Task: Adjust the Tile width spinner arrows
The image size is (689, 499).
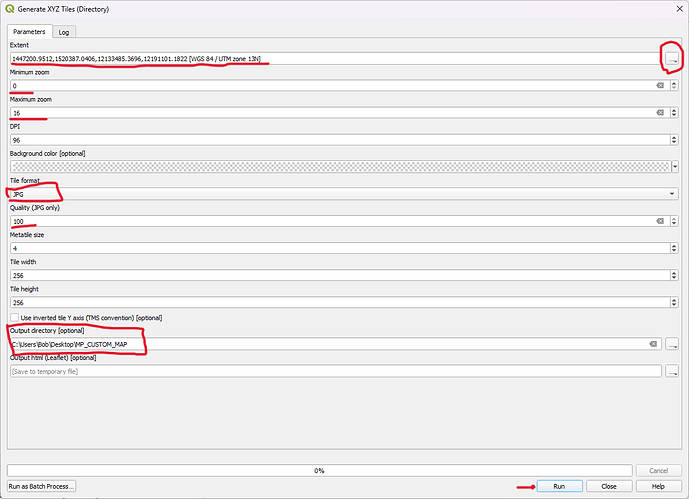Action: (674, 275)
